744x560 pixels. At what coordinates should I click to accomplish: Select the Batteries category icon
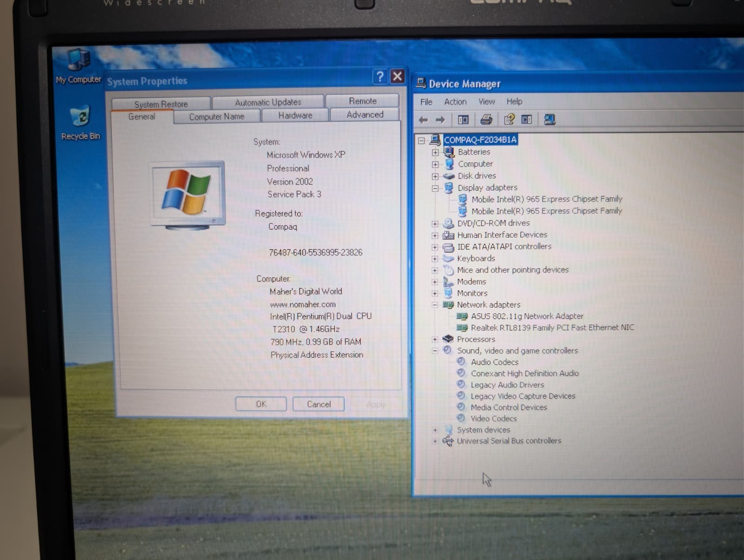pyautogui.click(x=449, y=152)
